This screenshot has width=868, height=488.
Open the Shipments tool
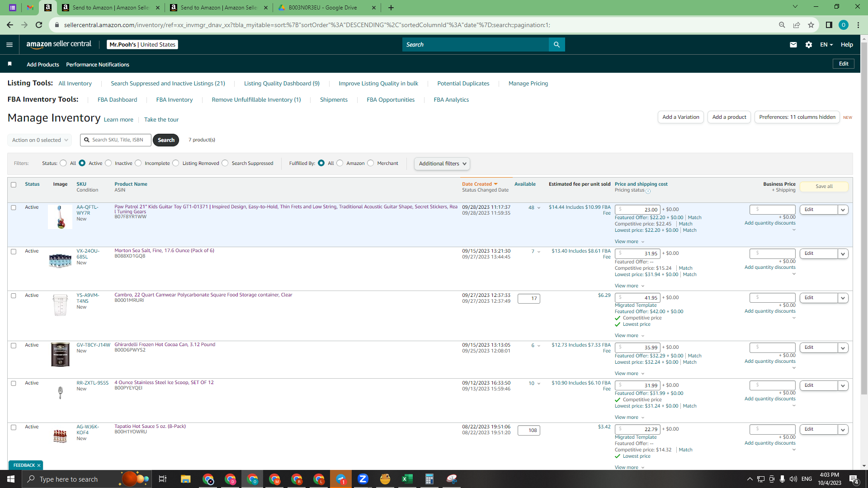pos(334,100)
